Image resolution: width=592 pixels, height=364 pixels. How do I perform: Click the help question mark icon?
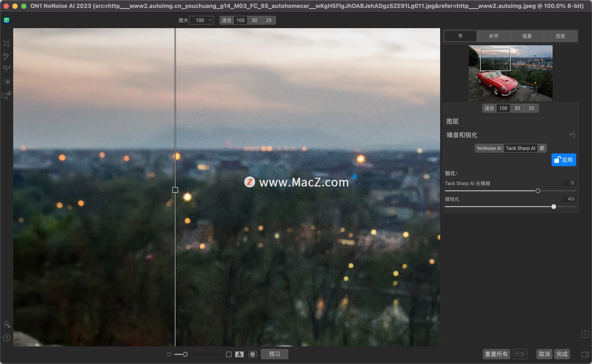(6, 338)
